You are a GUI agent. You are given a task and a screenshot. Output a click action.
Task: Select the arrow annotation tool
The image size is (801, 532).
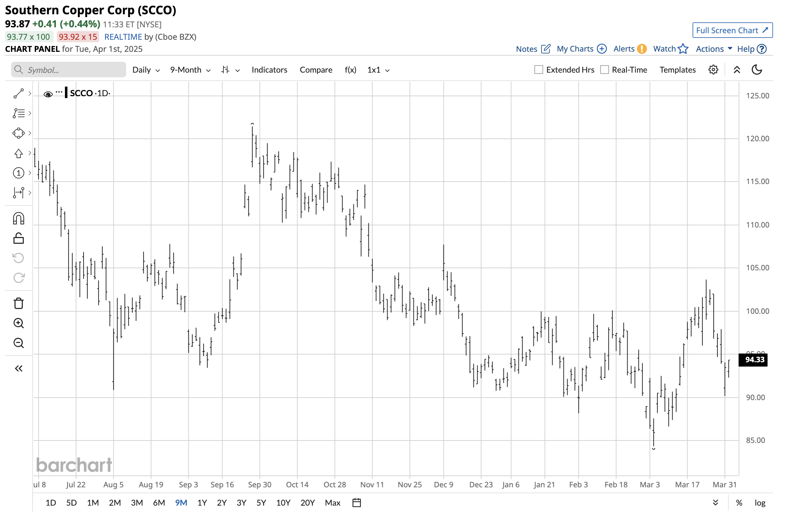tap(18, 153)
